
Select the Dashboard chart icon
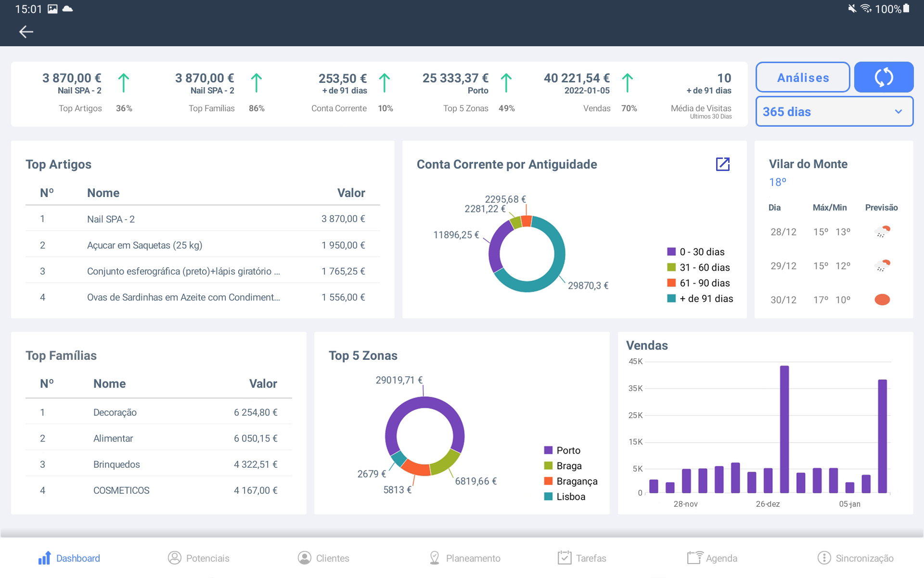coord(44,558)
